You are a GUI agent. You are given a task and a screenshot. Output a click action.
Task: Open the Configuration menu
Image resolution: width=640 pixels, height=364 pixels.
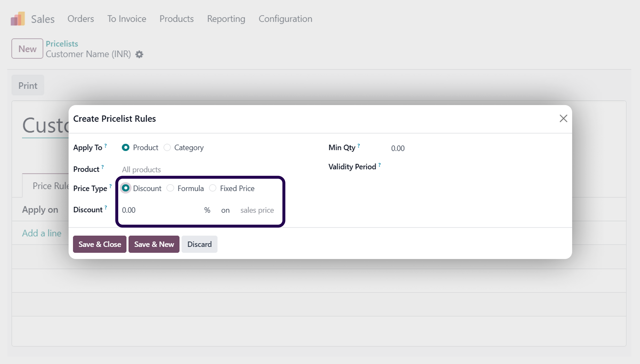click(285, 19)
